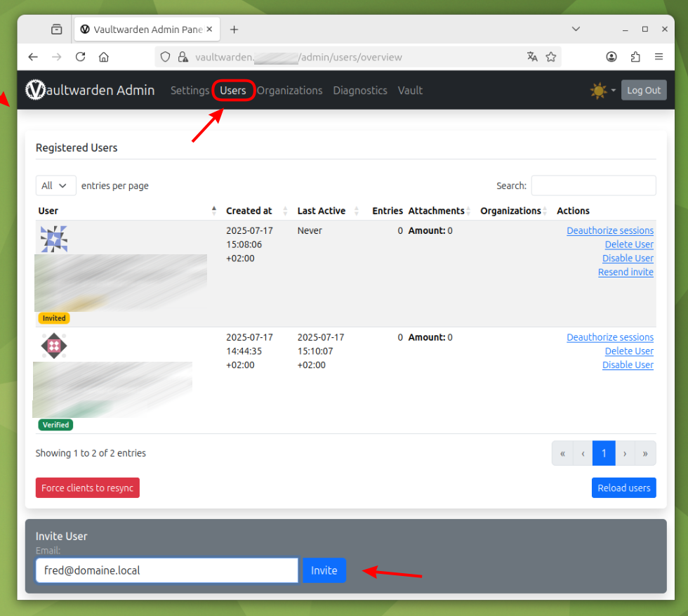
Task: Open the translate page icon
Action: click(532, 57)
